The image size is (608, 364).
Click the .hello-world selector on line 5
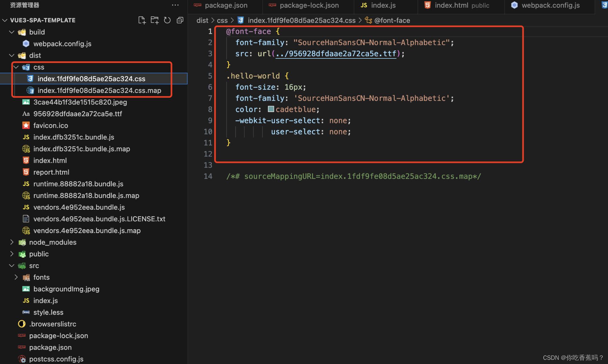[253, 76]
